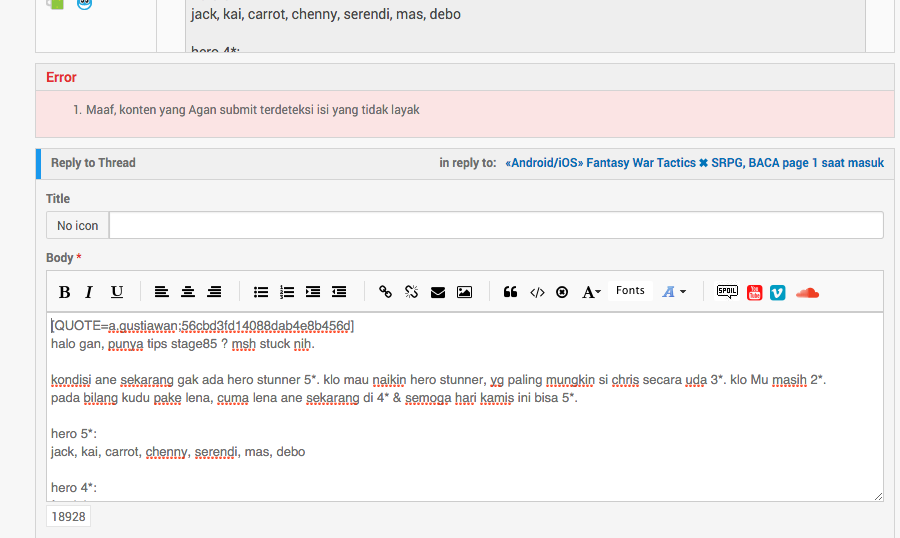This screenshot has height=538, width=900.
Task: Insert a YouTube video
Action: tap(754, 292)
